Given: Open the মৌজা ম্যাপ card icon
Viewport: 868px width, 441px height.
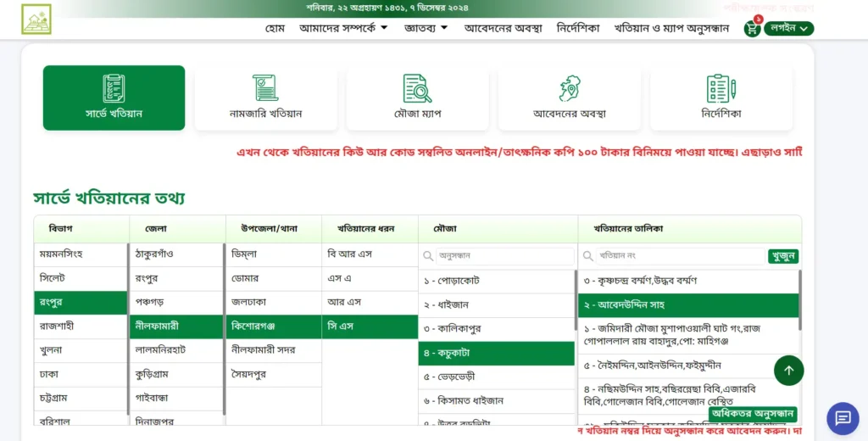Looking at the screenshot, I should 417,88.
